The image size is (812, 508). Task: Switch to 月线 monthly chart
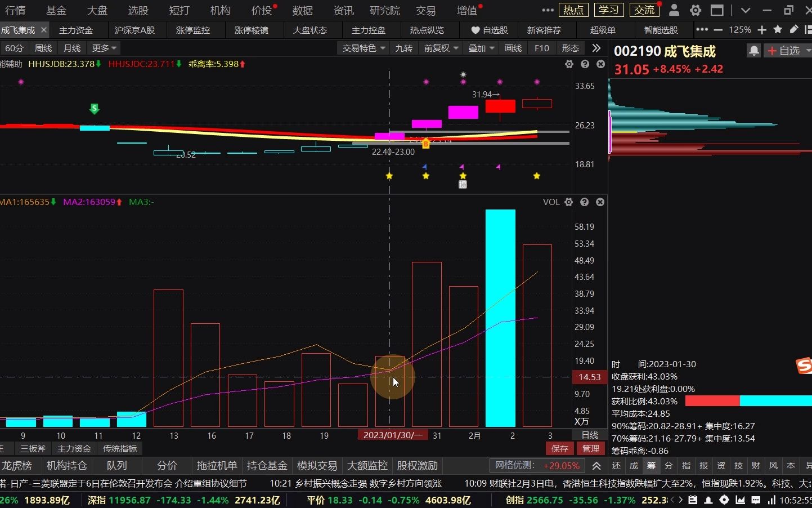pos(71,48)
